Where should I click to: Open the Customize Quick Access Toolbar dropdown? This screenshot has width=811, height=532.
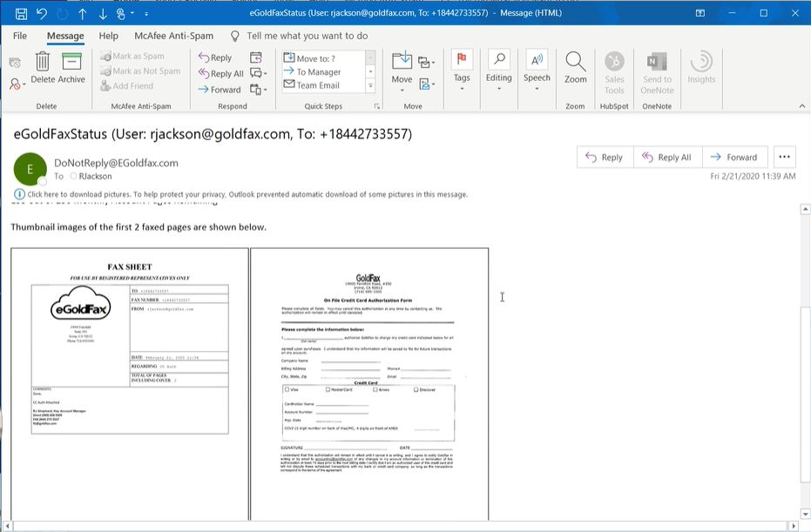[x=145, y=14]
